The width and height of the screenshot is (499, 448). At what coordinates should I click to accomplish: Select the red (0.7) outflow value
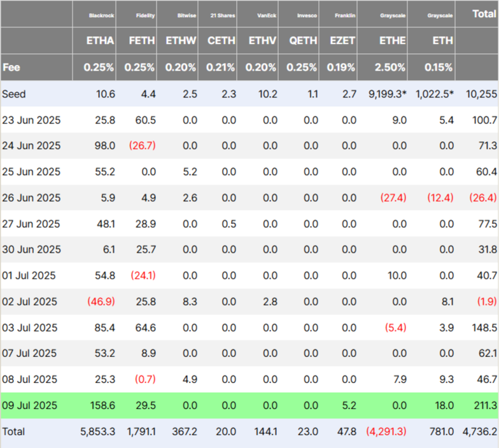point(145,379)
